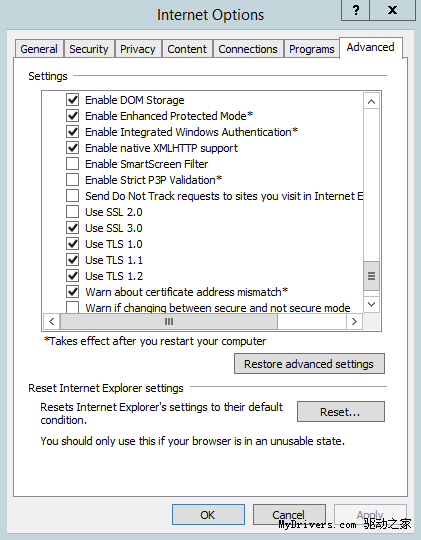Viewport: 421px width, 540px height.
Task: Open the Privacy tab
Action: [138, 49]
